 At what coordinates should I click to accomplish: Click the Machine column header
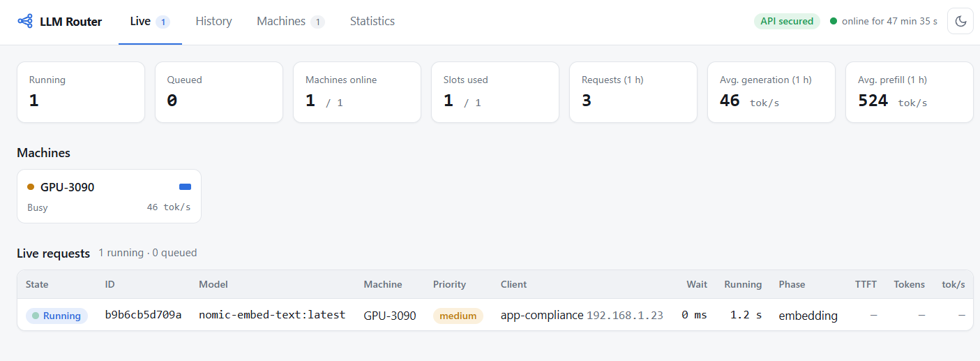383,284
